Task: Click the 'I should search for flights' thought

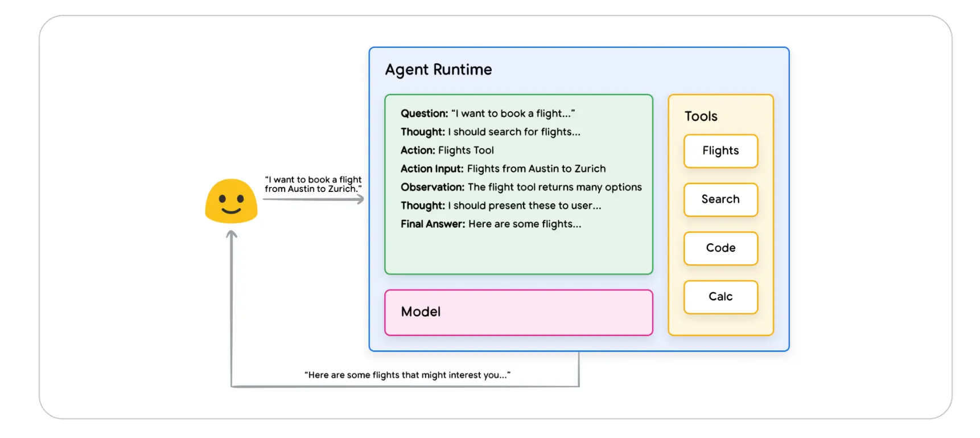Action: (490, 132)
